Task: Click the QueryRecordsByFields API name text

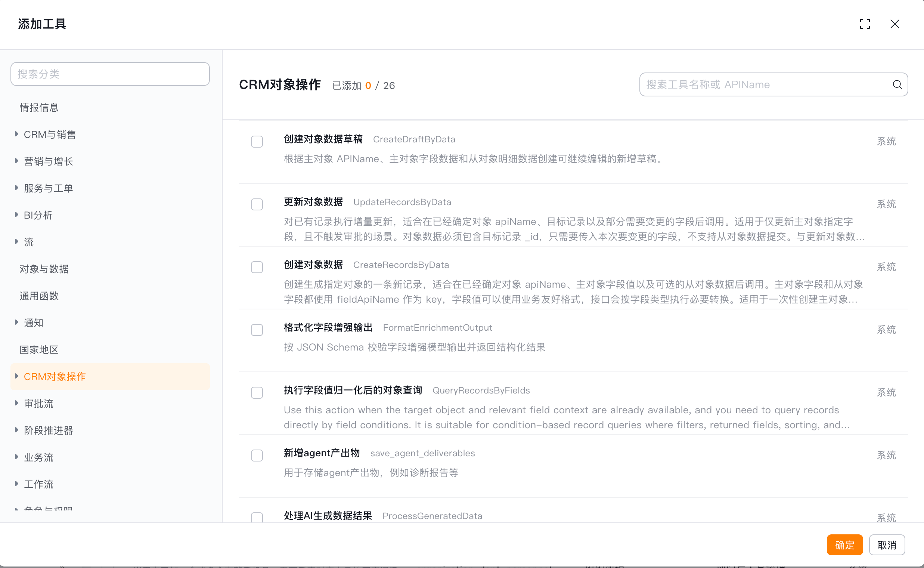Action: pyautogui.click(x=481, y=390)
